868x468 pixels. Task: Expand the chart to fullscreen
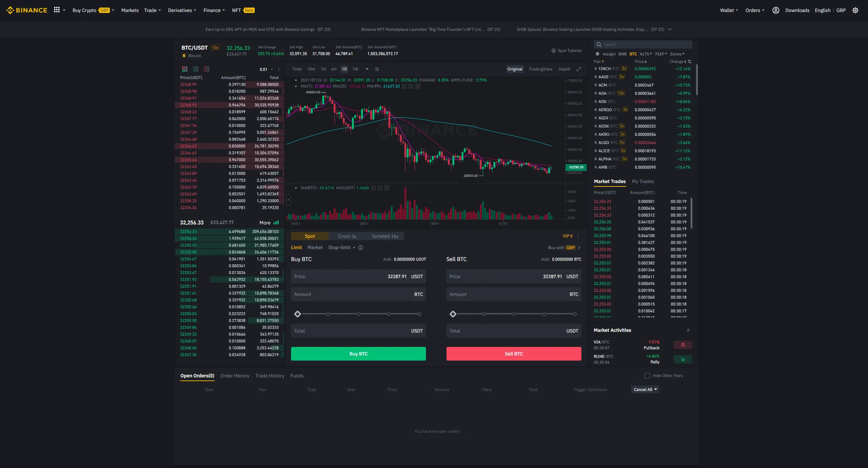(579, 69)
